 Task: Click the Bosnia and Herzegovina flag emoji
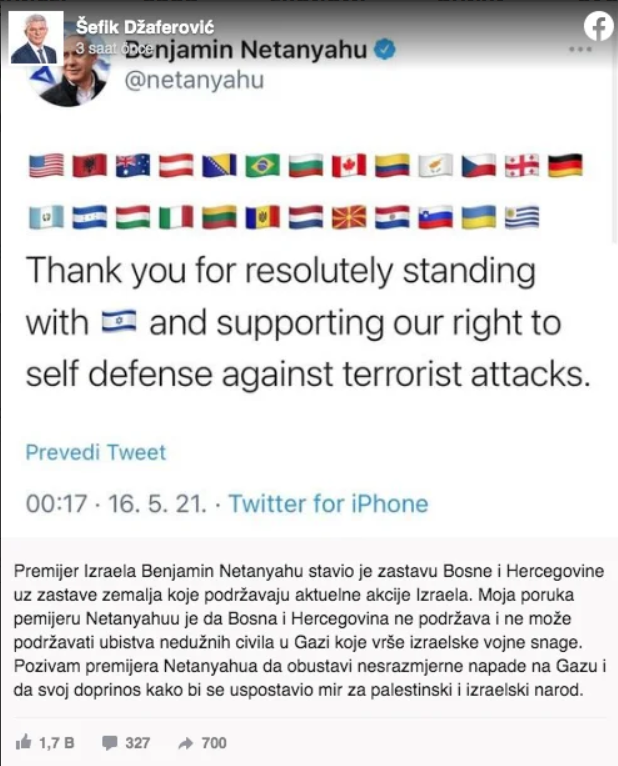(x=219, y=165)
